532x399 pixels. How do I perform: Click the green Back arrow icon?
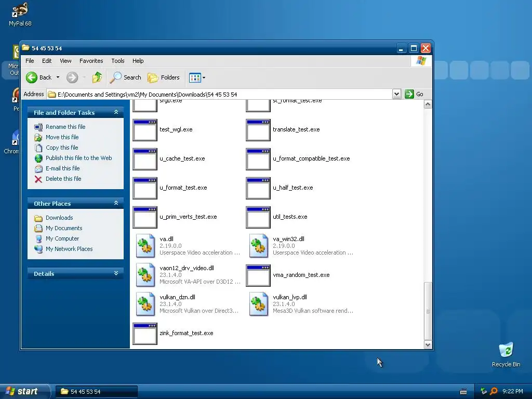[x=32, y=77]
